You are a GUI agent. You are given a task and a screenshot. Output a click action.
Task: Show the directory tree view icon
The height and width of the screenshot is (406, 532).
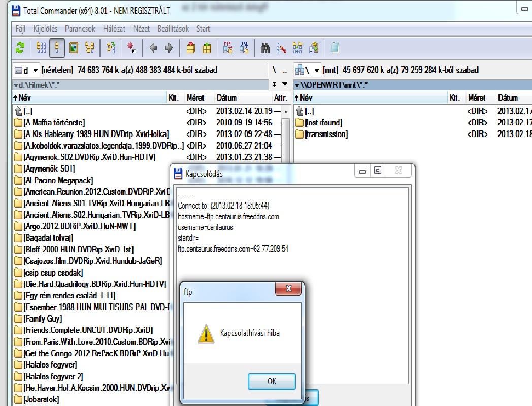[x=90, y=48]
